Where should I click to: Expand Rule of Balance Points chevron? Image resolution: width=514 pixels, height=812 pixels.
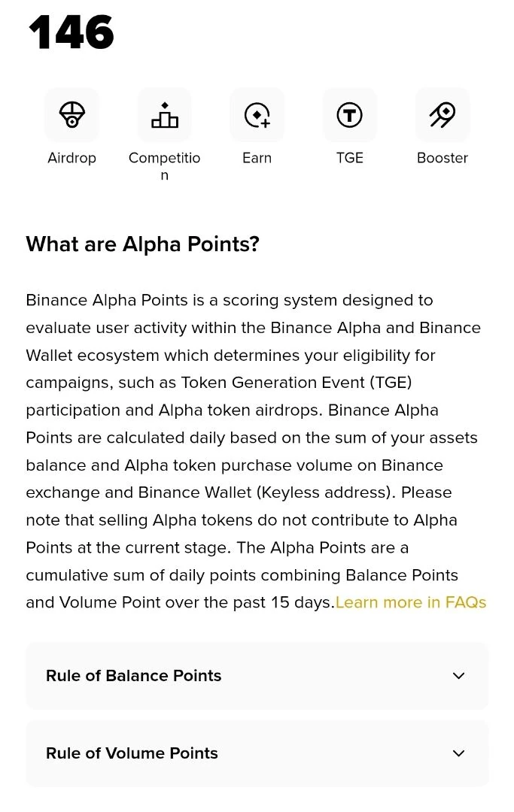coord(458,676)
